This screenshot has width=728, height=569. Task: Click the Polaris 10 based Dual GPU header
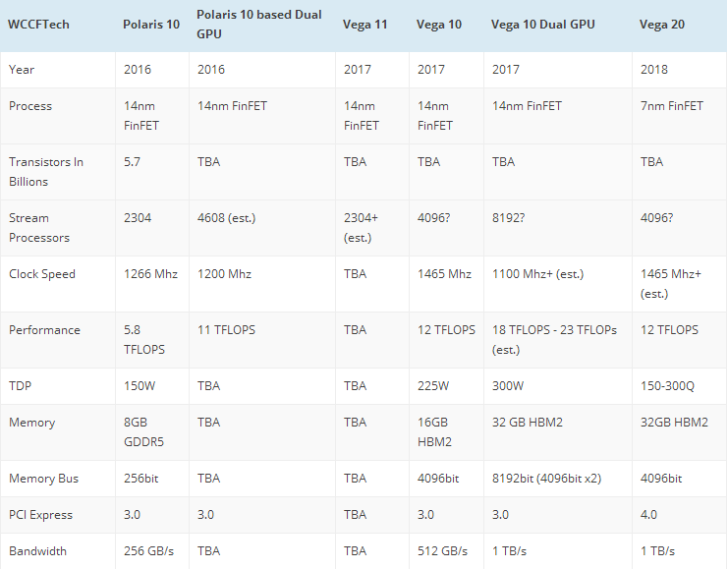[259, 24]
